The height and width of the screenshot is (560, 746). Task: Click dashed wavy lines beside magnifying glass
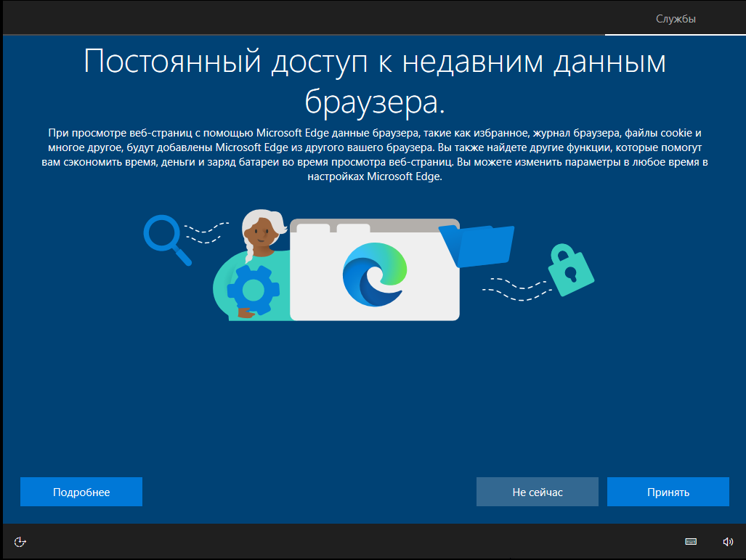(206, 232)
